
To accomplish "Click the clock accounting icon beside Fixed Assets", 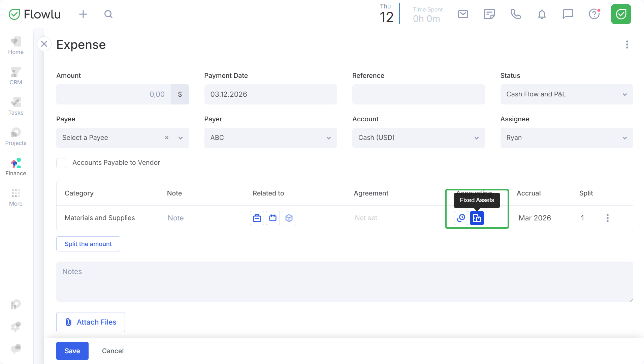I will (x=461, y=218).
